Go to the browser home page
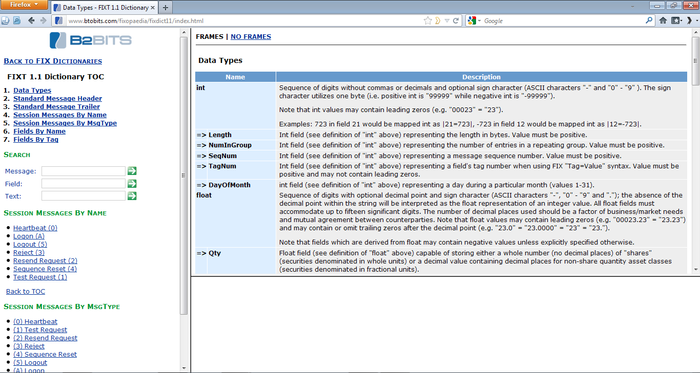 663,21
